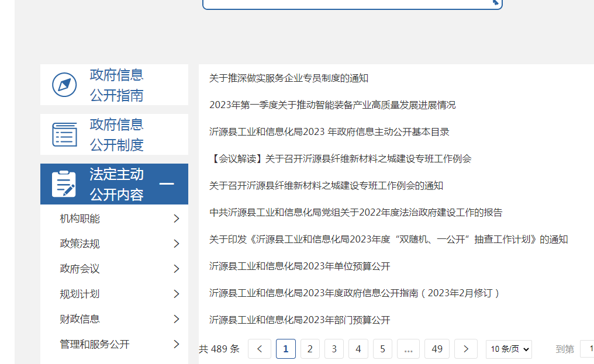The width and height of the screenshot is (594, 364).
Task: Collapse 法定主动公开内容 with the minus icon
Action: pos(167,184)
